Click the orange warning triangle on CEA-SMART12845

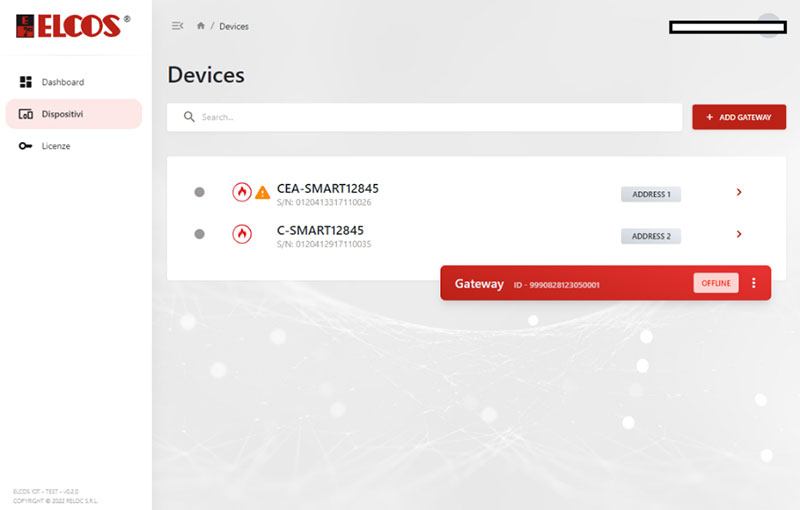(x=262, y=193)
